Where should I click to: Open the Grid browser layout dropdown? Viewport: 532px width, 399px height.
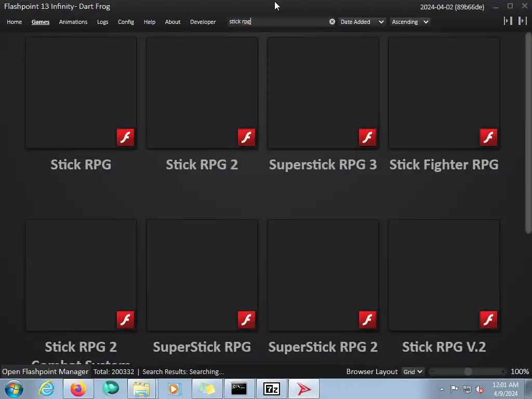coord(413,372)
